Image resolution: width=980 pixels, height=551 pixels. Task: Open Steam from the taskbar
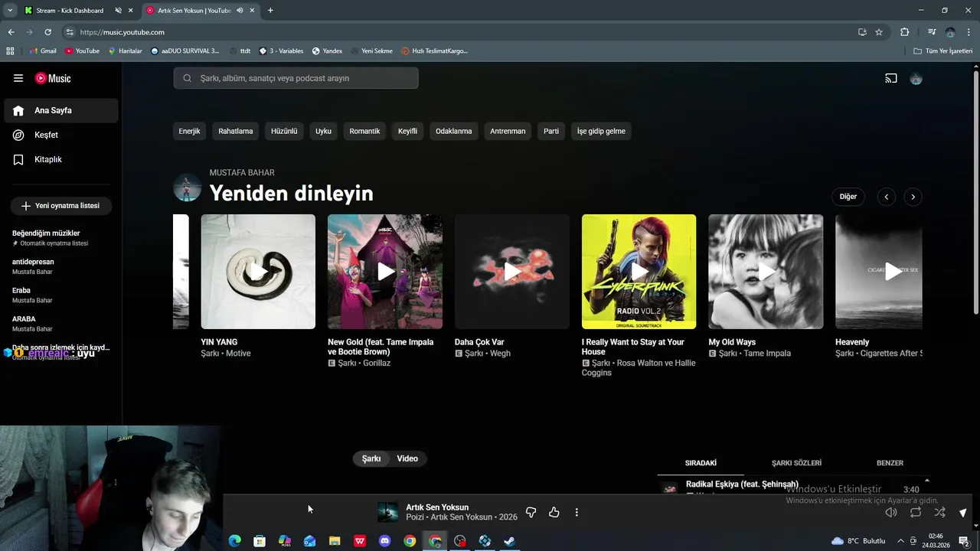[x=509, y=541]
